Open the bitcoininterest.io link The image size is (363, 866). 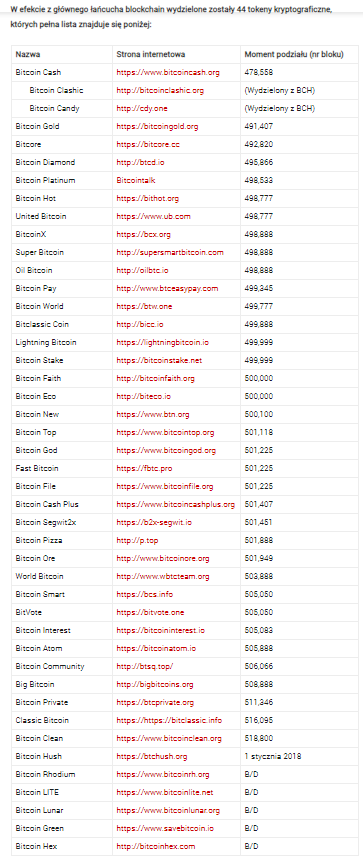click(161, 630)
